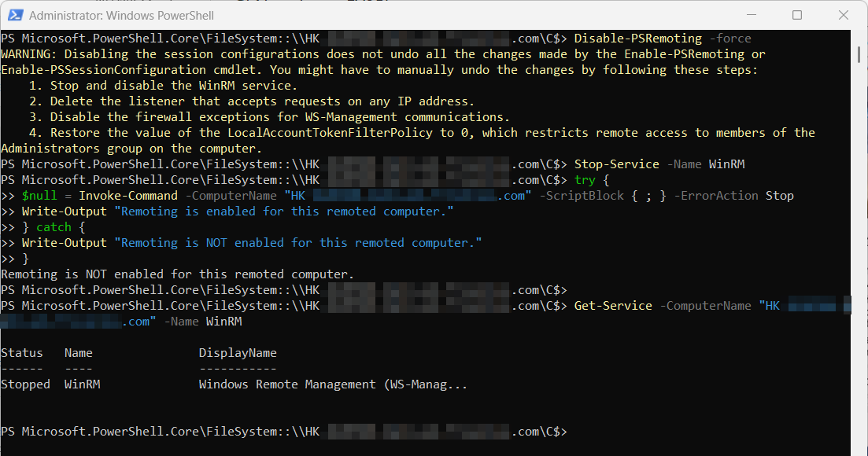
Task: Click the 'Status' column header
Action: (x=22, y=353)
